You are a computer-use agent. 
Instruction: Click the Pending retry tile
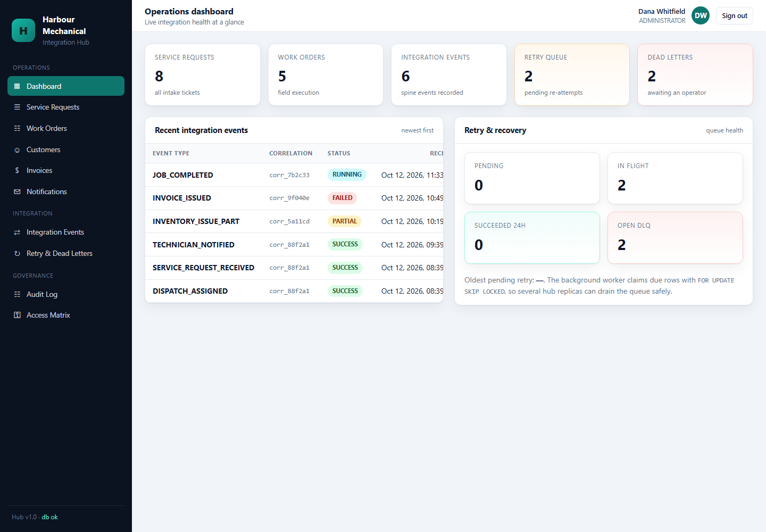pyautogui.click(x=532, y=178)
